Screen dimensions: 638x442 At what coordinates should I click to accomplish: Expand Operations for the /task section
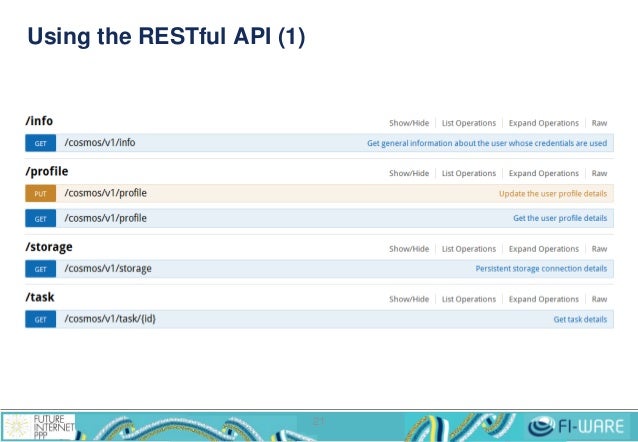point(544,299)
